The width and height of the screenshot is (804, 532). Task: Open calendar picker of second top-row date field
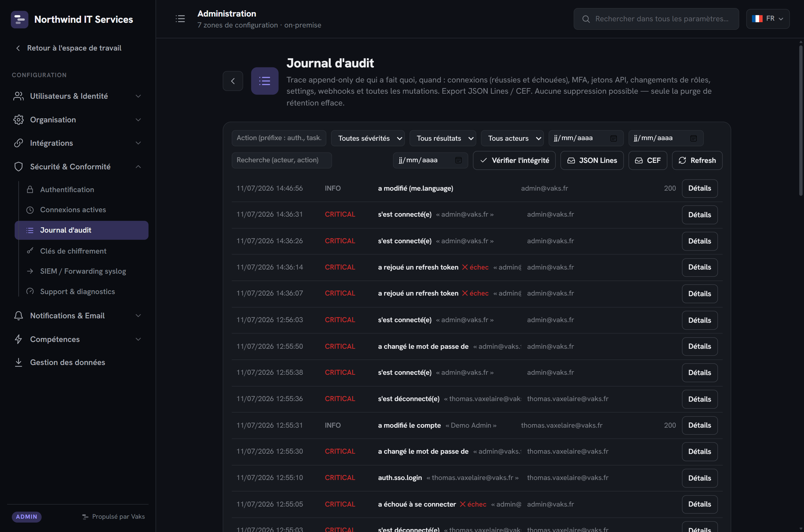click(x=693, y=138)
